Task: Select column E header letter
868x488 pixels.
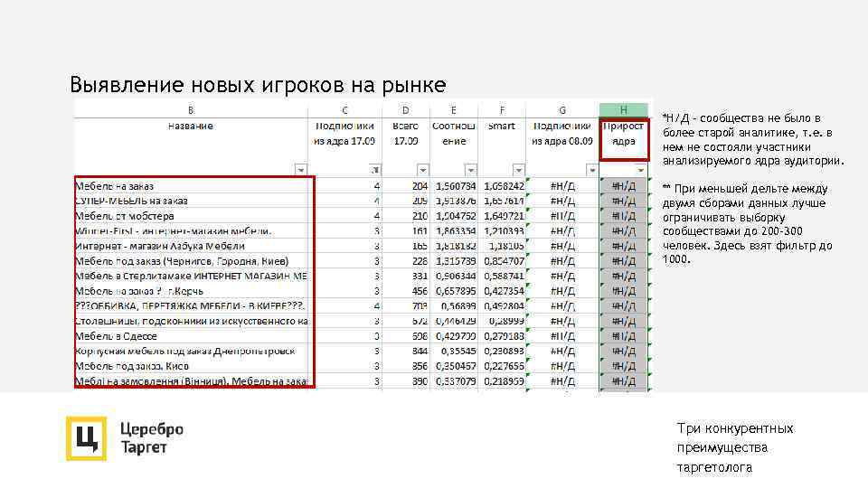Action: 453,110
